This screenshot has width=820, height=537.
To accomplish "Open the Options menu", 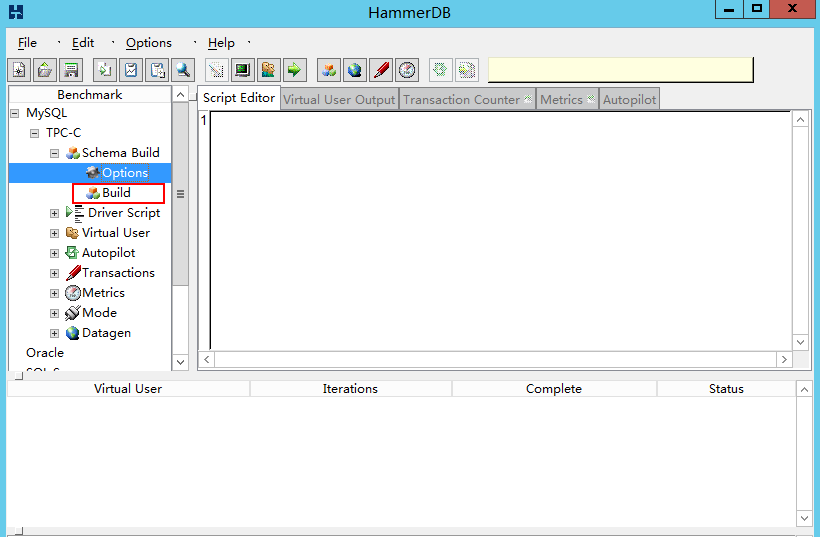I will (x=149, y=43).
